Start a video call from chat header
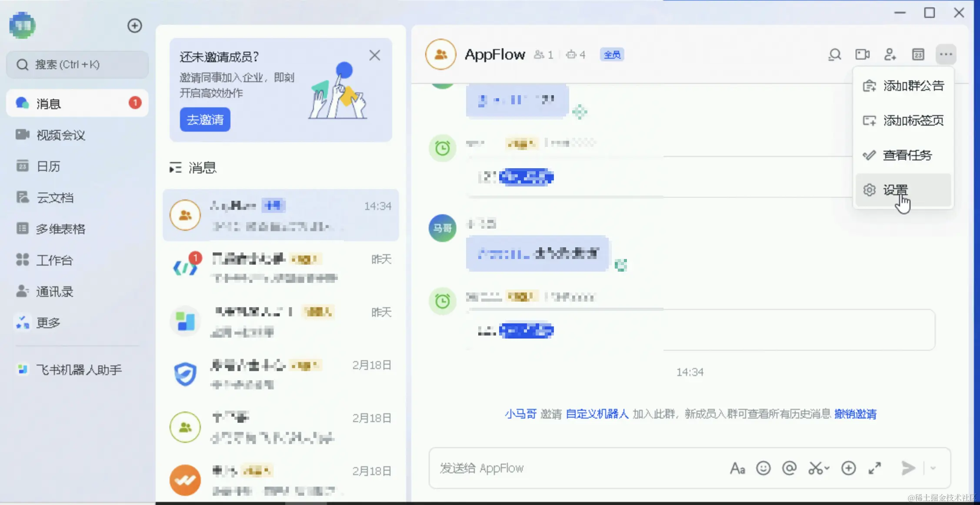 coord(862,55)
